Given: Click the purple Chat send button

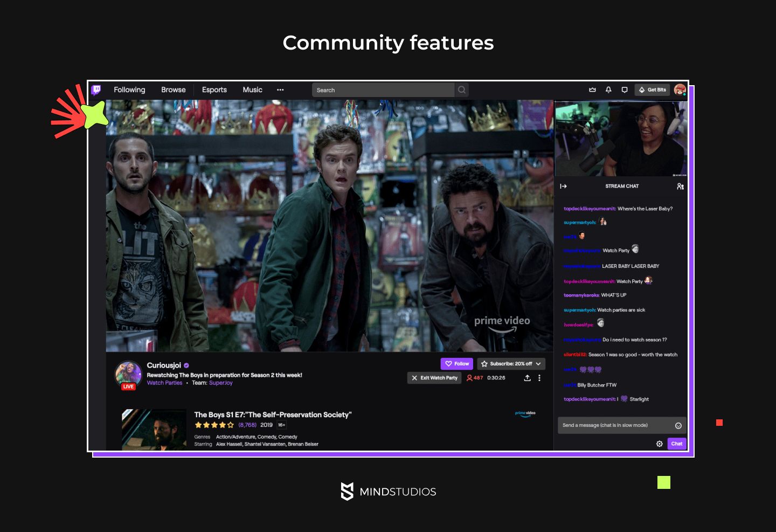Looking at the screenshot, I should pyautogui.click(x=677, y=444).
